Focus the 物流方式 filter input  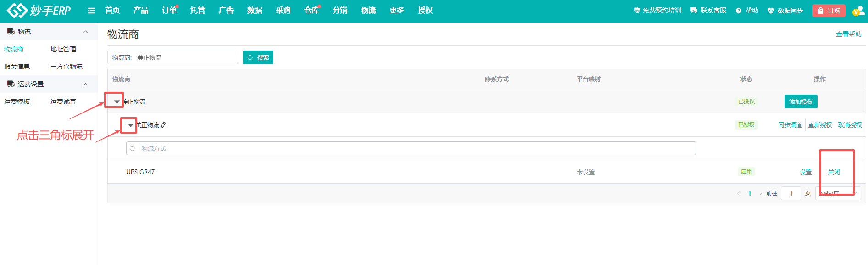(411, 148)
